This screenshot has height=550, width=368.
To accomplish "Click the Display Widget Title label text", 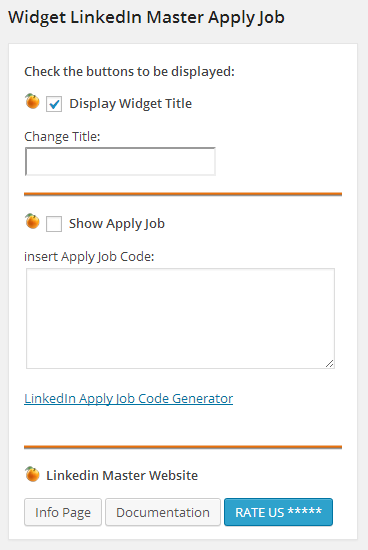I will point(131,104).
